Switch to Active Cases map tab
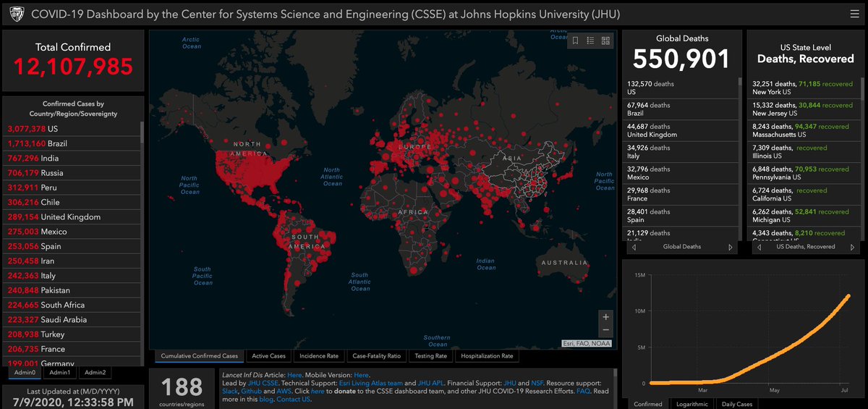Viewport: 868px width, 409px height. click(269, 356)
